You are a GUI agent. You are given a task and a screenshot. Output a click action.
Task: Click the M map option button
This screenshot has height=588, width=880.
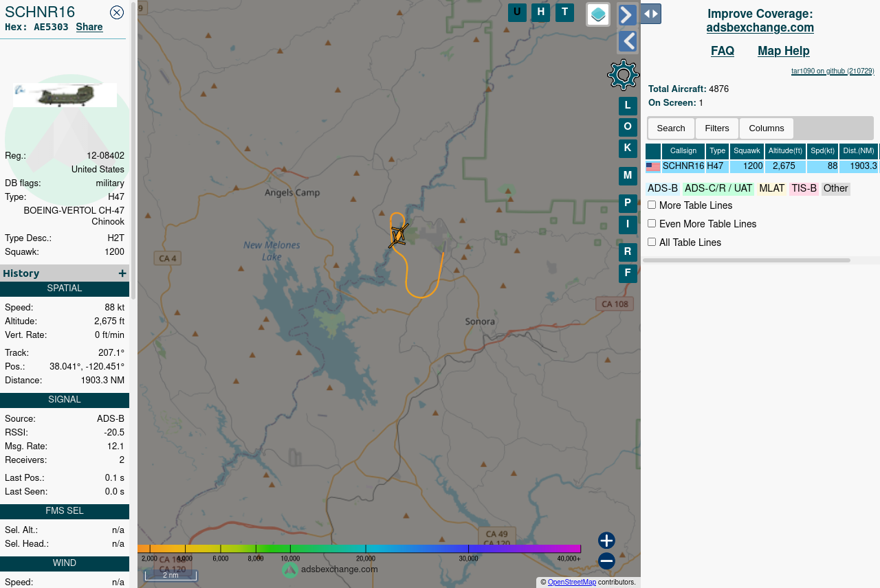[628, 176]
